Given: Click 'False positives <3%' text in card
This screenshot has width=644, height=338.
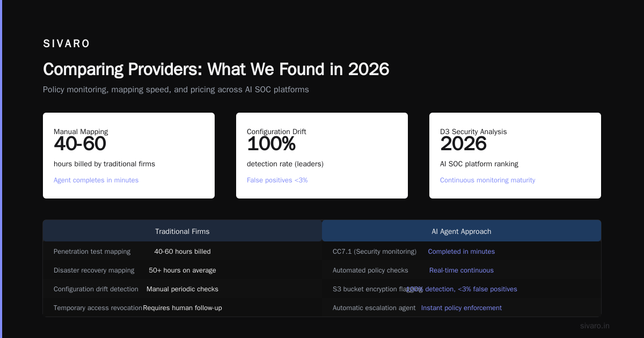Looking at the screenshot, I should pos(277,180).
